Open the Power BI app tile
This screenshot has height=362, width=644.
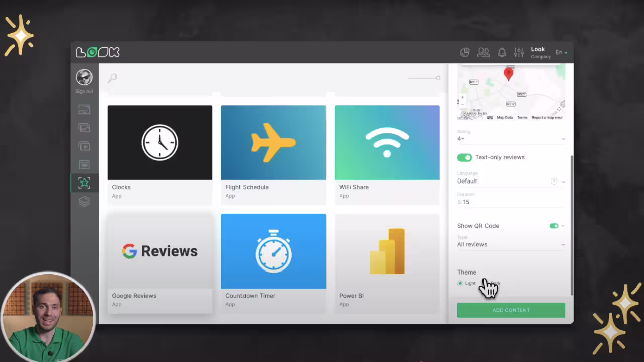(387, 263)
